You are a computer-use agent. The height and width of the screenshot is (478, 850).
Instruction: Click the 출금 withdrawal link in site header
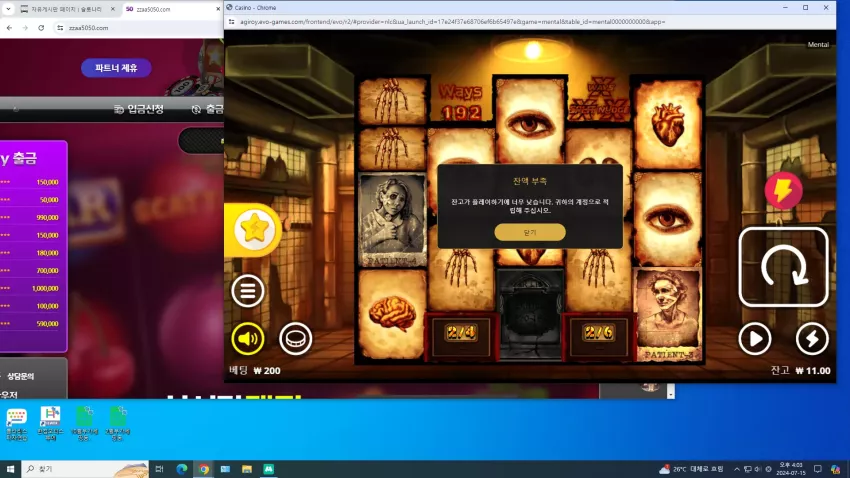click(208, 109)
